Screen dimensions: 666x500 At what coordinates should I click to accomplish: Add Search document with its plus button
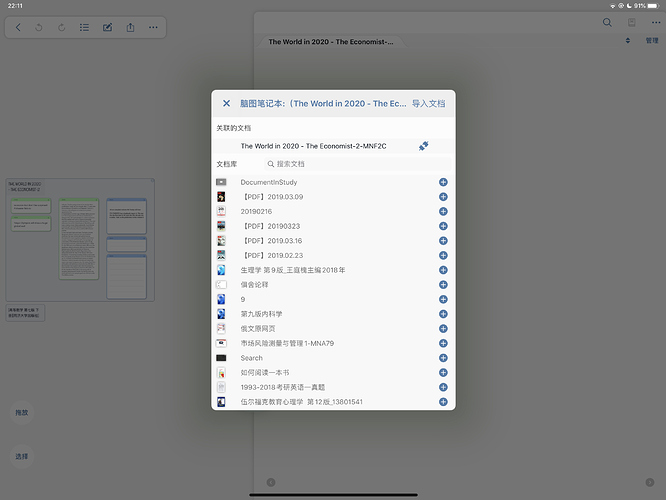(443, 358)
